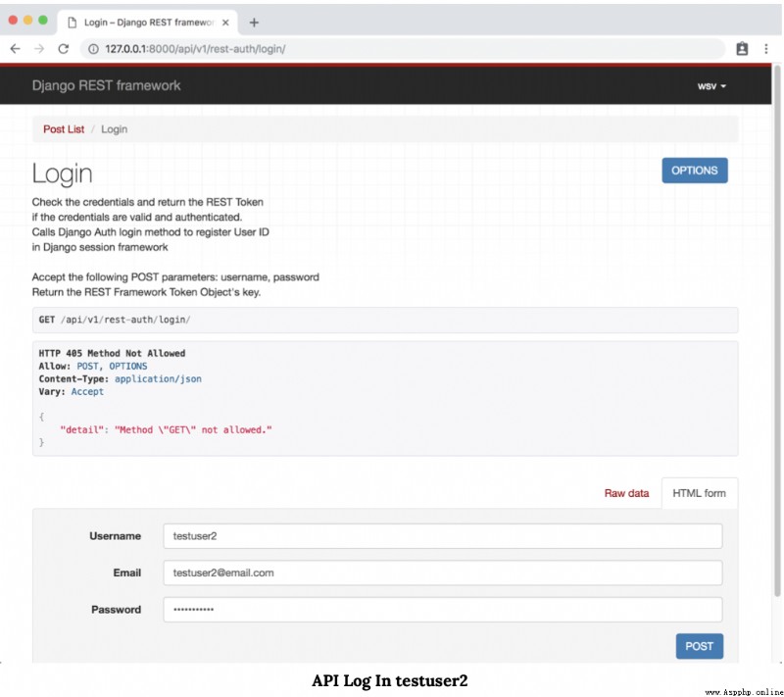Image resolution: width=784 pixels, height=697 pixels.
Task: Go to Post List breadcrumb
Action: pyautogui.click(x=64, y=129)
